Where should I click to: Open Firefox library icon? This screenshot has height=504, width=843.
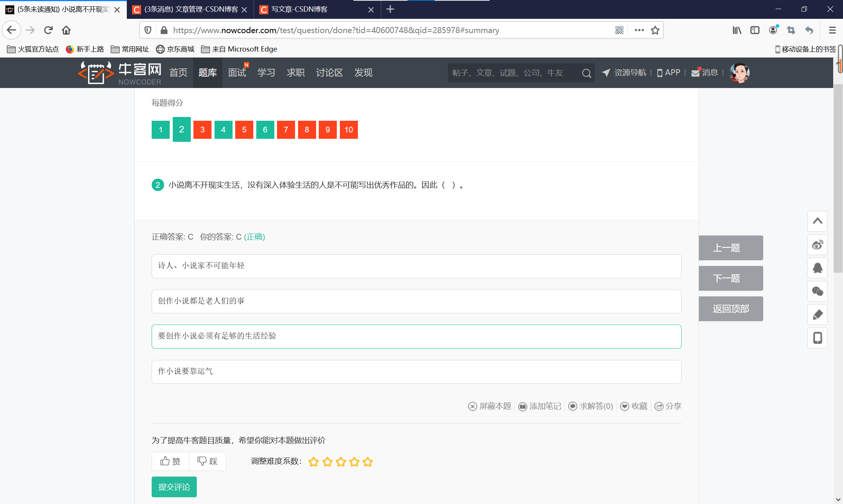tap(737, 30)
